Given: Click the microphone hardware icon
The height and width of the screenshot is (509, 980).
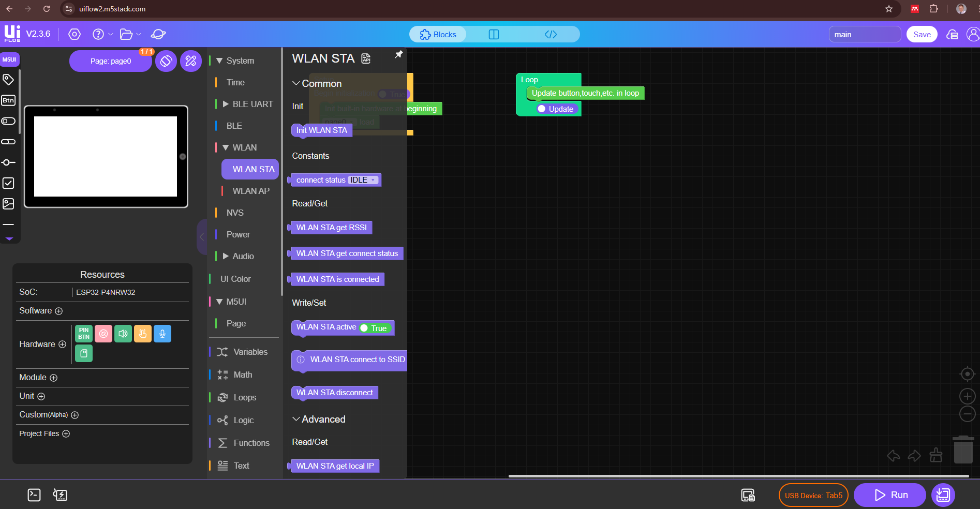Looking at the screenshot, I should [x=162, y=334].
